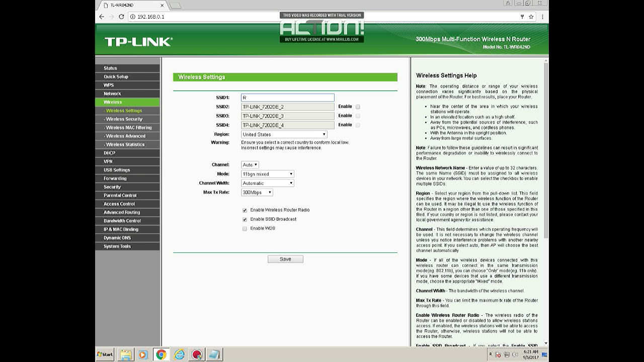
Task: Open Bandwidth Control menu
Action: [x=128, y=221]
